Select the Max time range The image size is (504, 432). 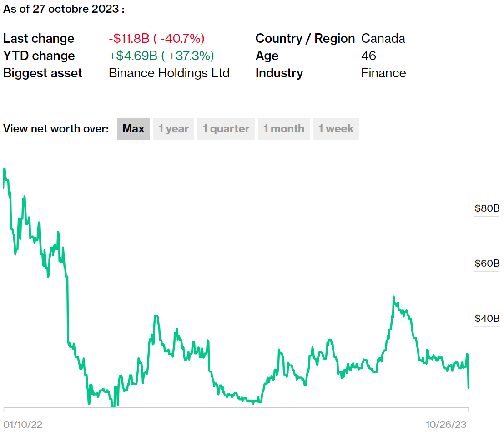[x=133, y=129]
